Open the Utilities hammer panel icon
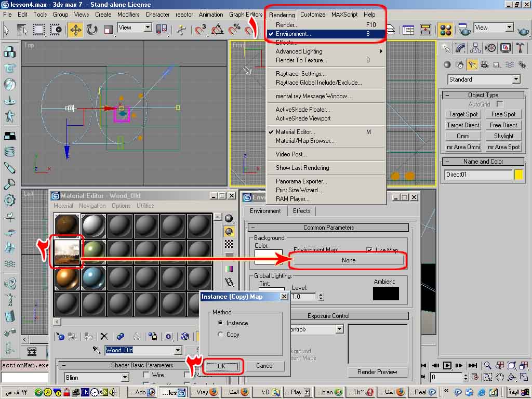532x399 pixels. [x=520, y=48]
